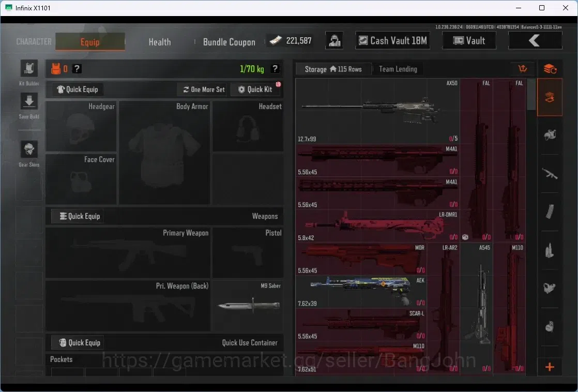Select the Pri. Weapon (Back) slot
Image resolution: width=578 pixels, height=392 pixels.
click(x=128, y=305)
